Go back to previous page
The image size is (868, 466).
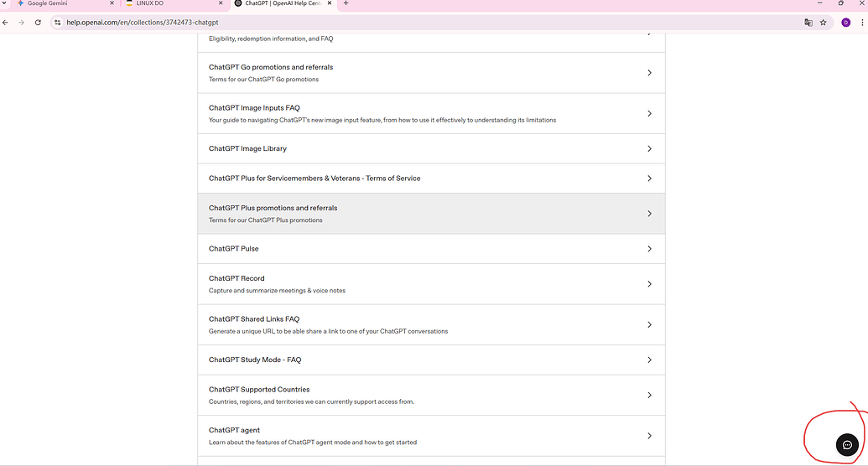6,23
